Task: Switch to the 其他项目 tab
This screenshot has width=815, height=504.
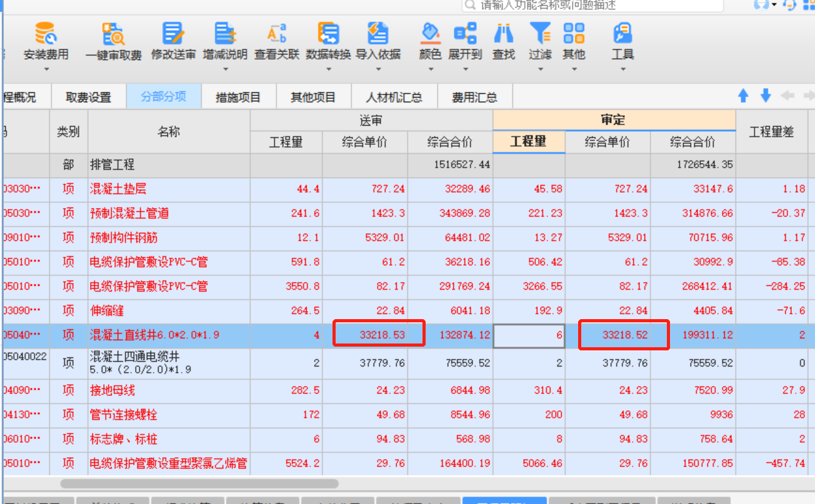Action: click(x=313, y=97)
